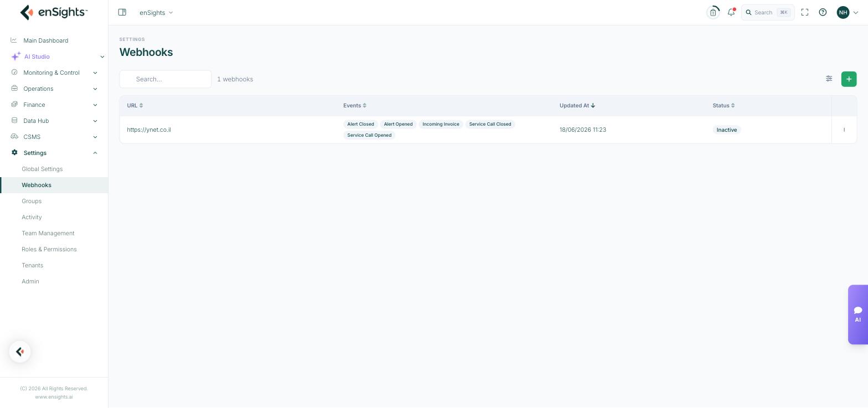Open Team Management page

[48, 233]
